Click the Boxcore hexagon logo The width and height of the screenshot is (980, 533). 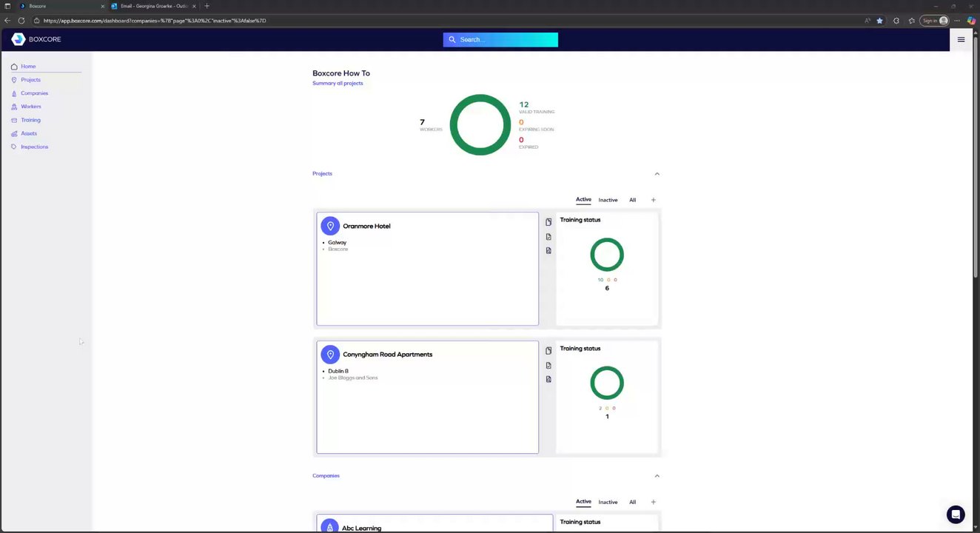pyautogui.click(x=19, y=39)
